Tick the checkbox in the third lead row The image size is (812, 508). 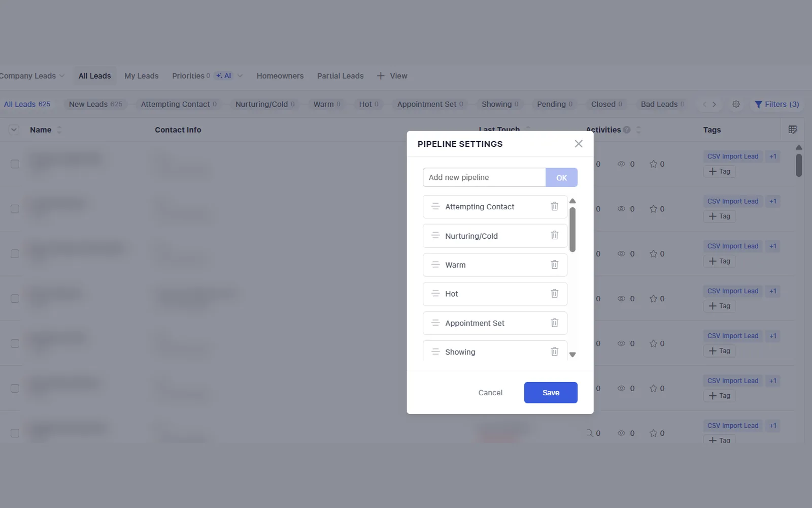15,253
